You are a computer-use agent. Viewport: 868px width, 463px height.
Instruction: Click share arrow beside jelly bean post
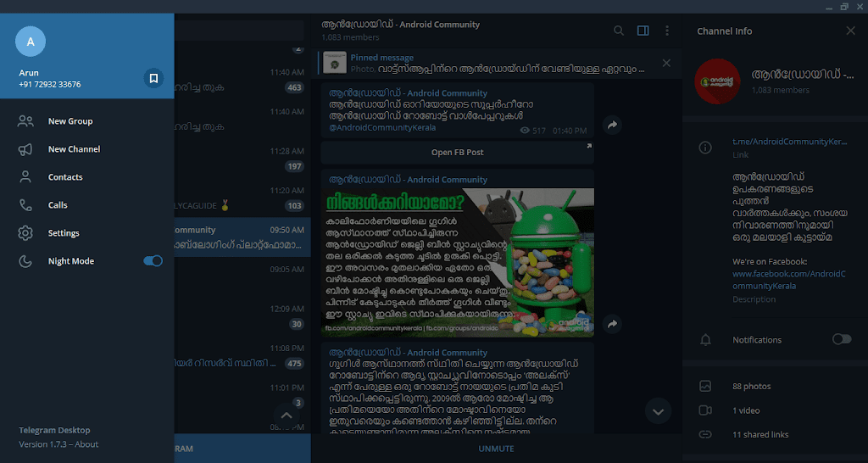click(x=612, y=325)
